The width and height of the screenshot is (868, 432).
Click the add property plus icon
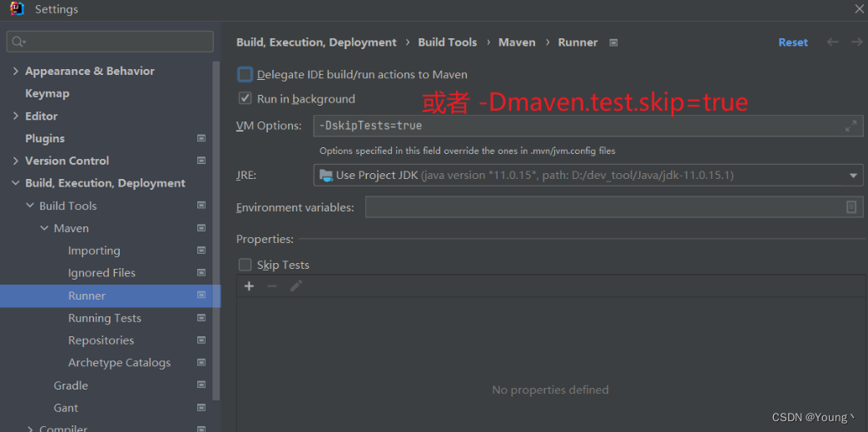pos(248,286)
